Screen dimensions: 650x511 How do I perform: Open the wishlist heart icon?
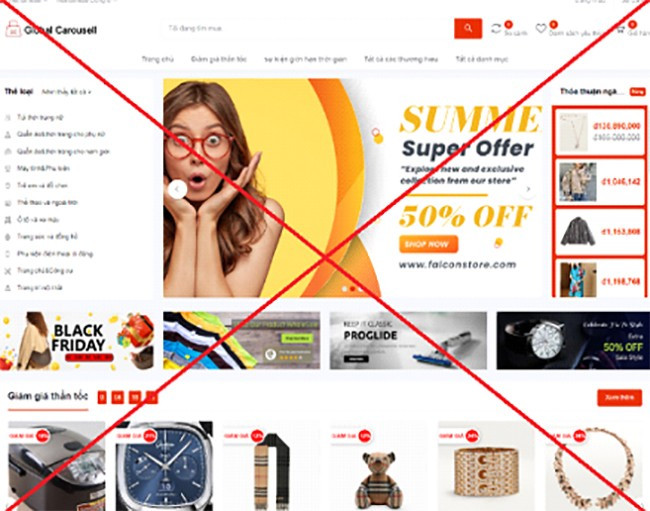541,29
